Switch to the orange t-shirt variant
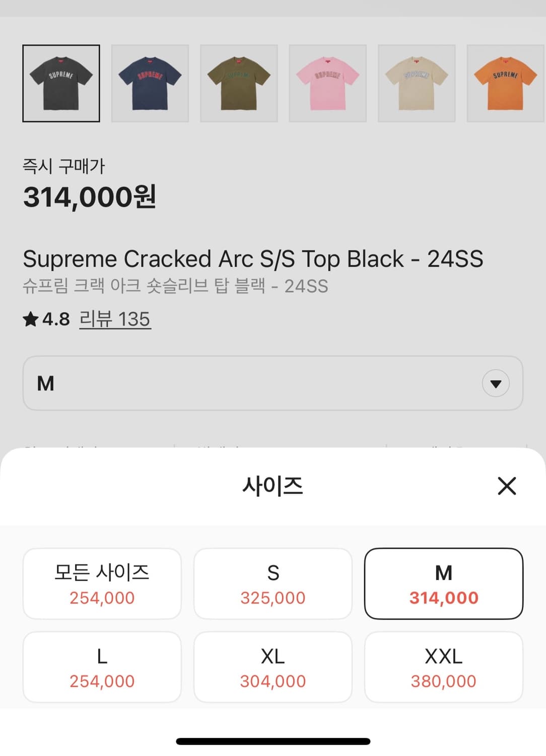 click(505, 84)
